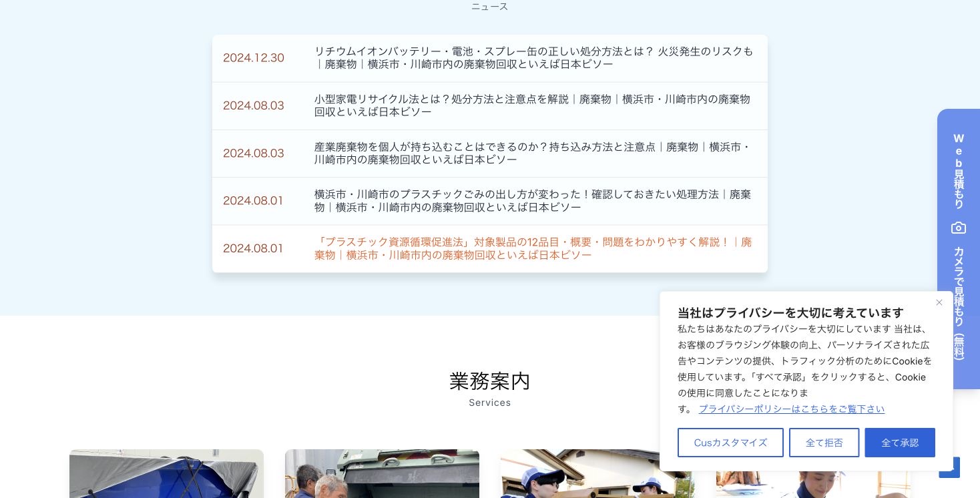This screenshot has height=498, width=980.
Task: Click the 全て拒否 button
Action: click(x=824, y=443)
